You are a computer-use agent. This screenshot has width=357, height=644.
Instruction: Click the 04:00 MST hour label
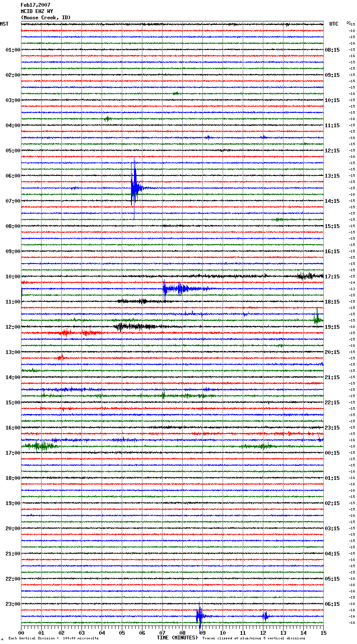coord(13,126)
